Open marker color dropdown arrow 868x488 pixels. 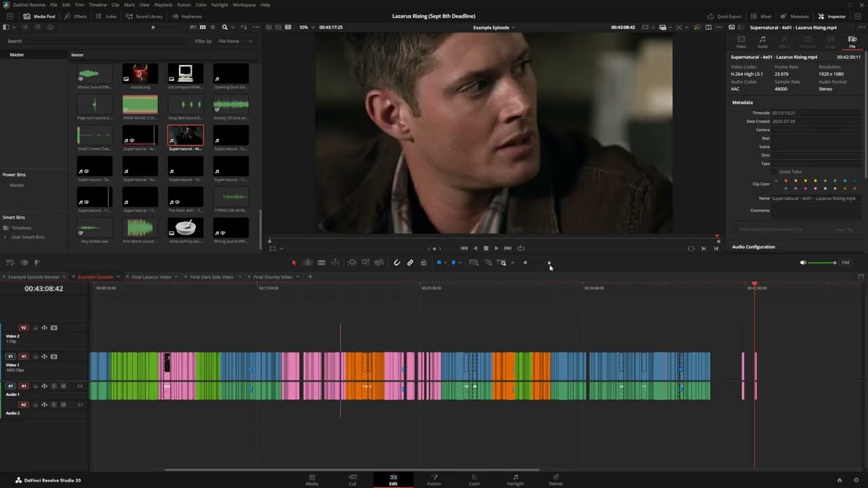[459, 262]
